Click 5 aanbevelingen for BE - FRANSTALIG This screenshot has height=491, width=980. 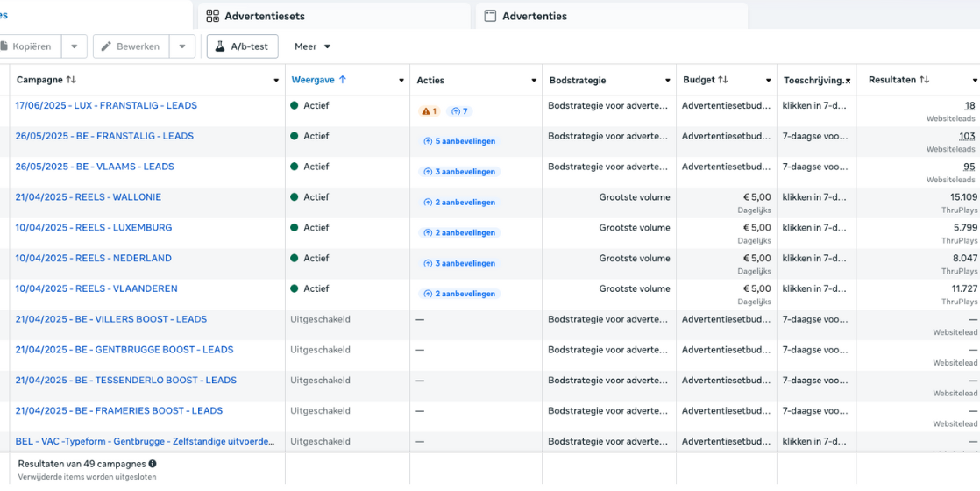(x=459, y=141)
